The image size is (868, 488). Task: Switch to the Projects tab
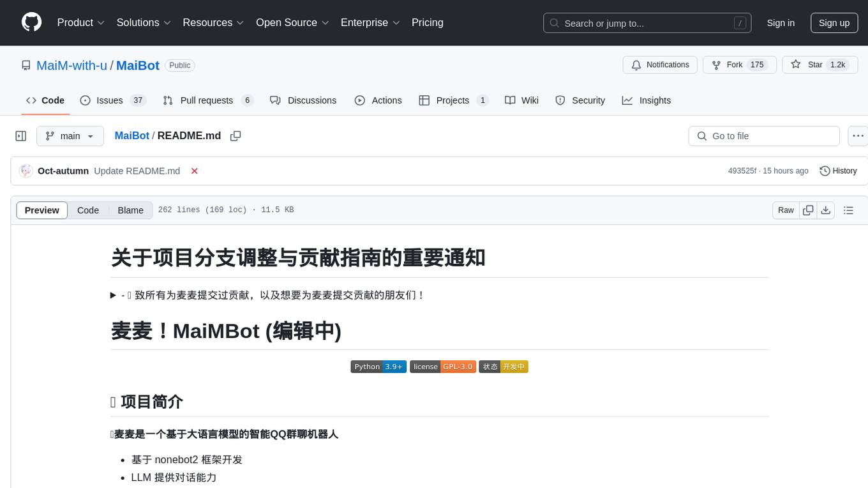(x=453, y=100)
